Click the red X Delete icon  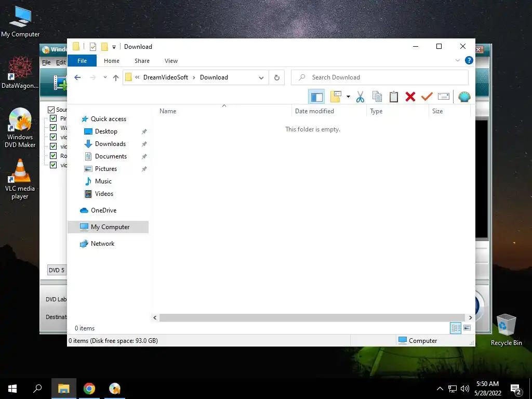pos(410,97)
